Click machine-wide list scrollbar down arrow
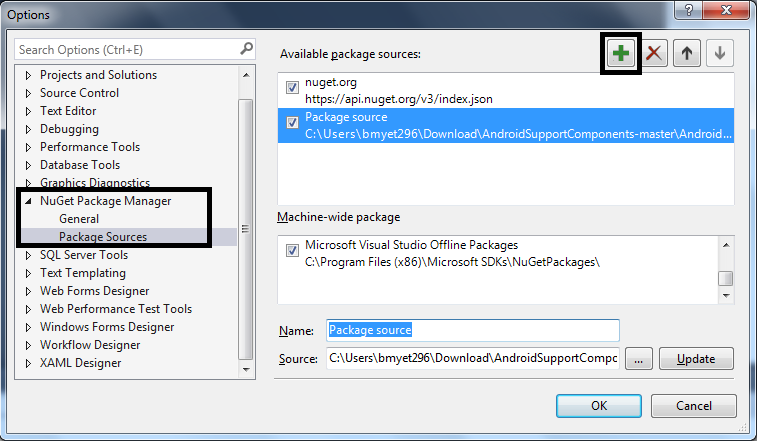This screenshot has height=441, width=757. click(x=726, y=296)
